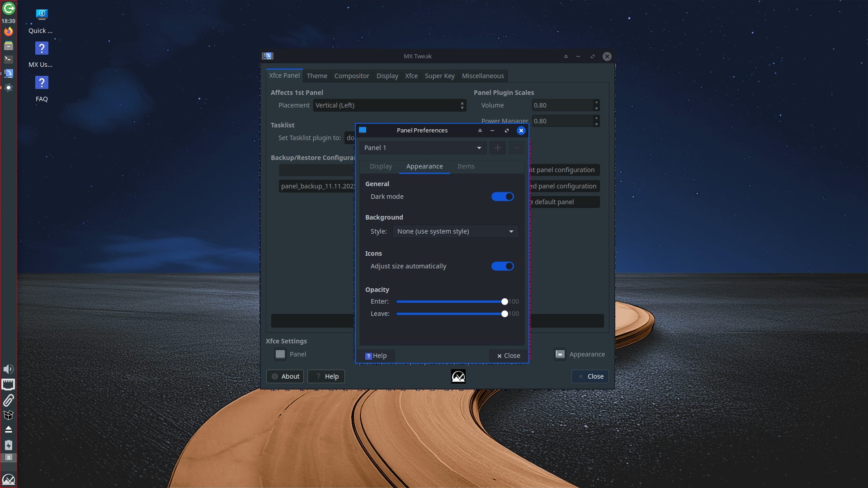The height and width of the screenshot is (488, 868).
Task: Click the Power Manager scale value field
Action: click(562, 121)
